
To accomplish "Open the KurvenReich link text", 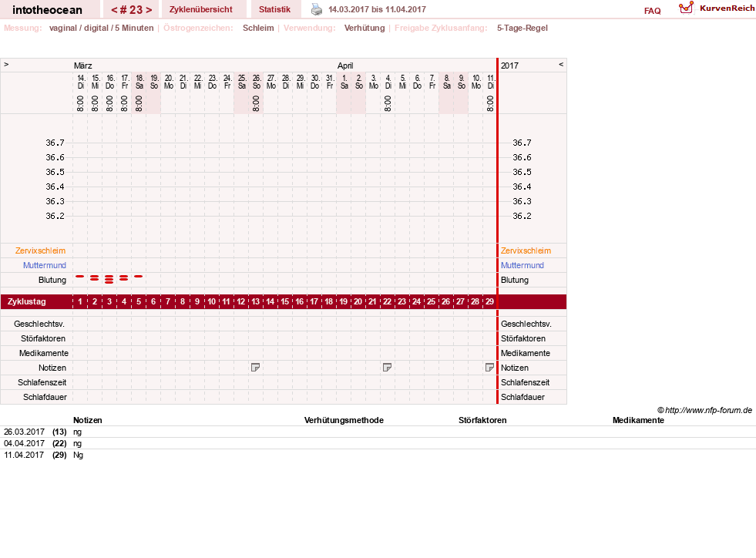I will [727, 8].
